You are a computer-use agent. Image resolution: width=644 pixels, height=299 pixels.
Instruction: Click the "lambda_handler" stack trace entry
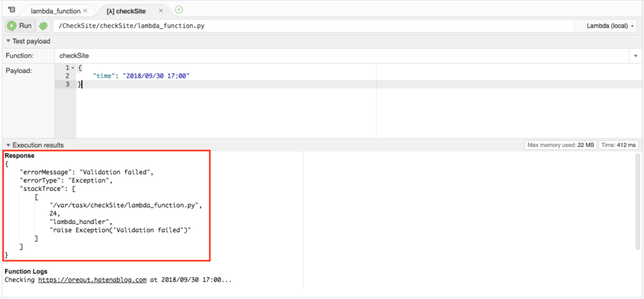pyautogui.click(x=80, y=222)
